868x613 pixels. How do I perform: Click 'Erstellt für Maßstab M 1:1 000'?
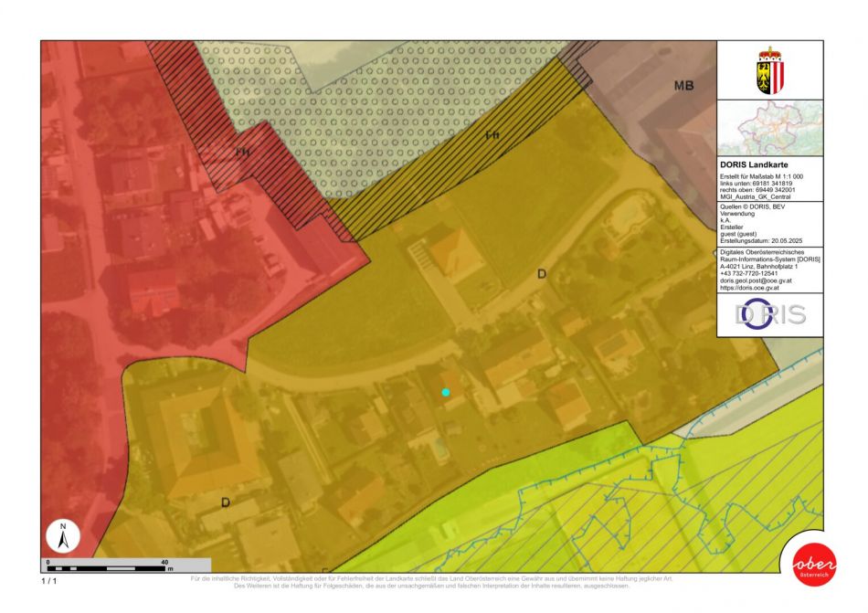click(x=761, y=176)
